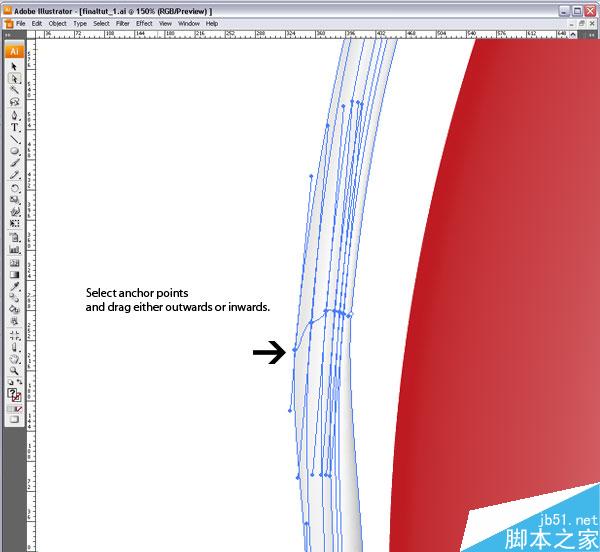The height and width of the screenshot is (552, 600).
Task: Choose the Eyedropper tool
Action: [14, 286]
